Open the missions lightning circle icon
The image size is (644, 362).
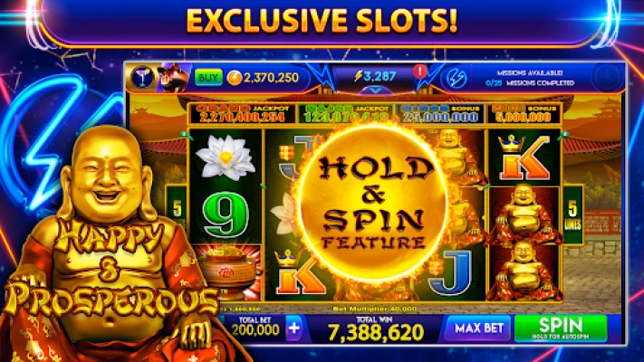tap(456, 78)
